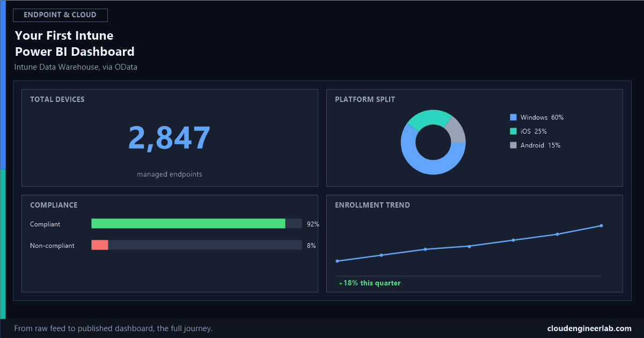Click the iOS 25% legend label
This screenshot has height=338, width=644.
(x=534, y=131)
